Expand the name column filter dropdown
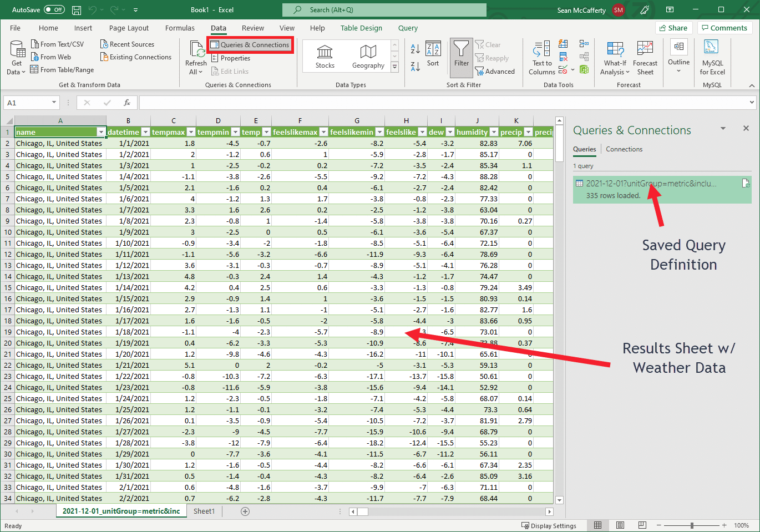This screenshot has width=760, height=532. point(101,132)
